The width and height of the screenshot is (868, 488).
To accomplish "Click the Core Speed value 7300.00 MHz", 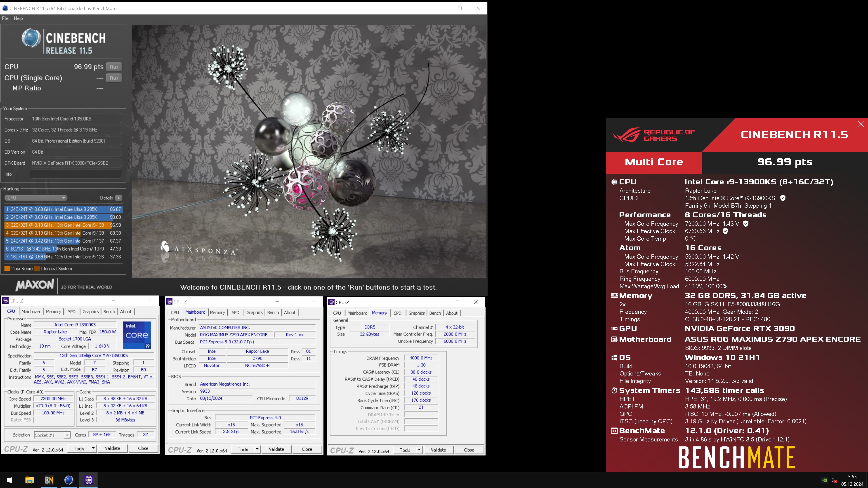I will [53, 398].
